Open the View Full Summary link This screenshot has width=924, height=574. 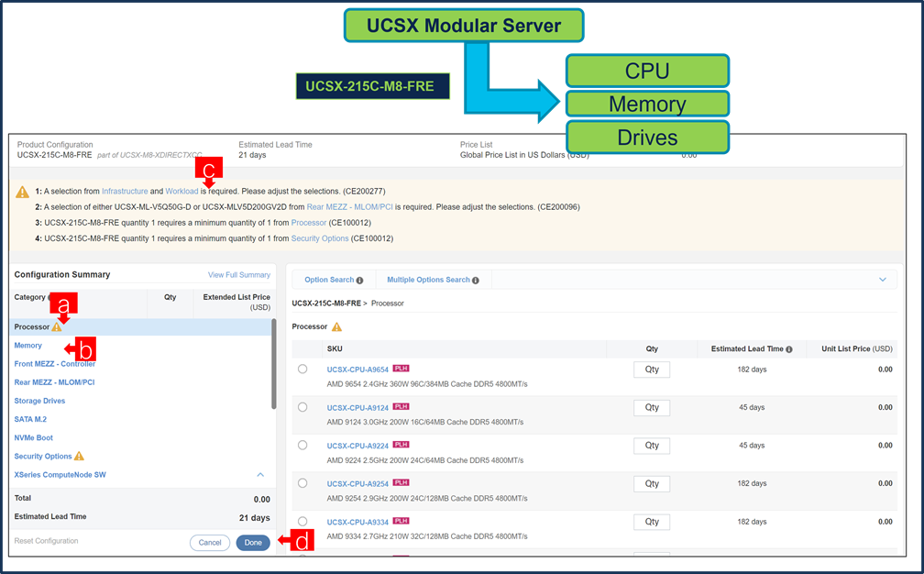(x=239, y=275)
